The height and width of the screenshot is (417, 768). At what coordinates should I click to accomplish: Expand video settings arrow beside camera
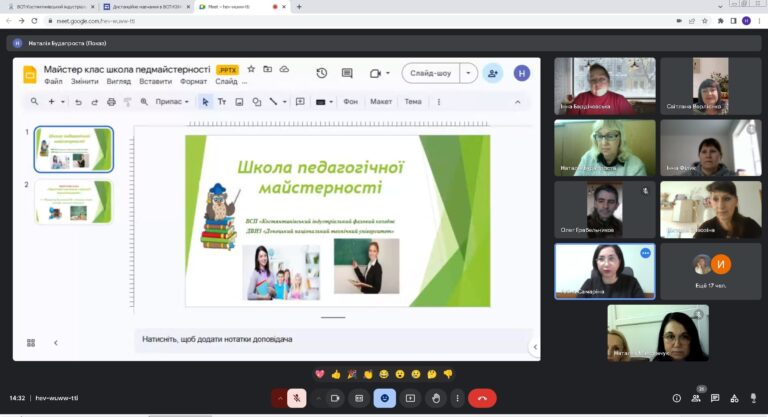pyautogui.click(x=318, y=398)
